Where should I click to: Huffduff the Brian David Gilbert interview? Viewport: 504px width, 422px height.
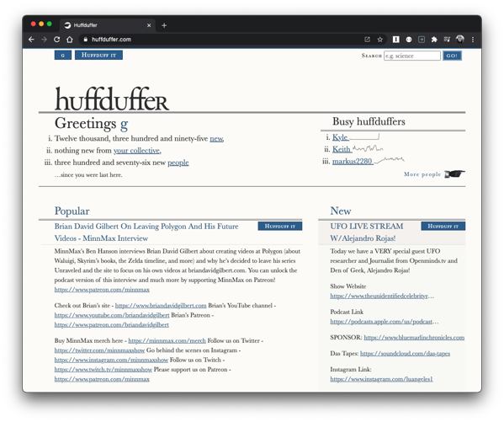click(x=280, y=227)
